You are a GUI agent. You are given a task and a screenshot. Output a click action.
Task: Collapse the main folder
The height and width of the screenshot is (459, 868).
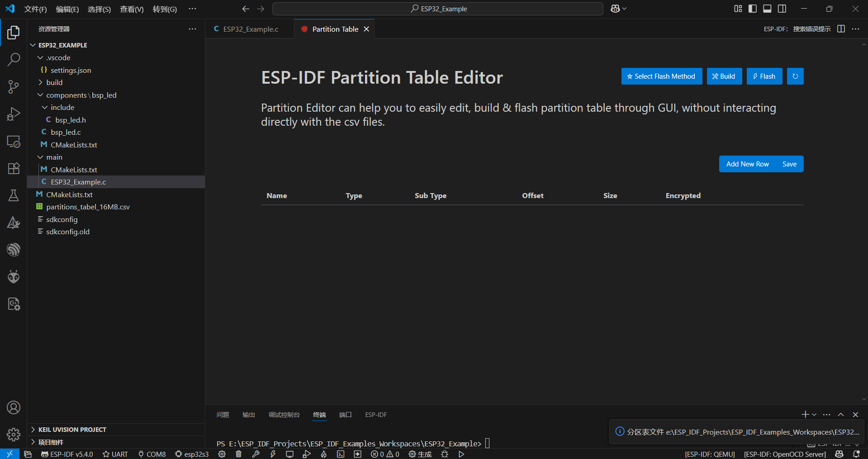point(40,157)
